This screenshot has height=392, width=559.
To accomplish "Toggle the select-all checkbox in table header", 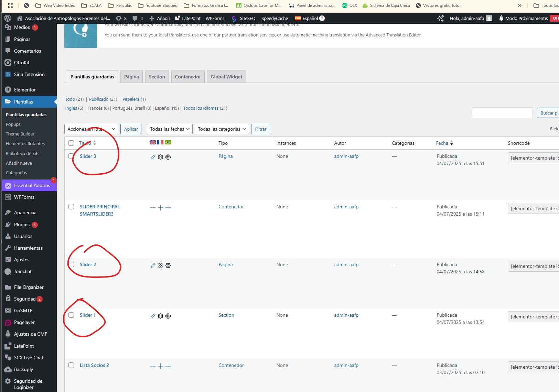I will point(71,143).
